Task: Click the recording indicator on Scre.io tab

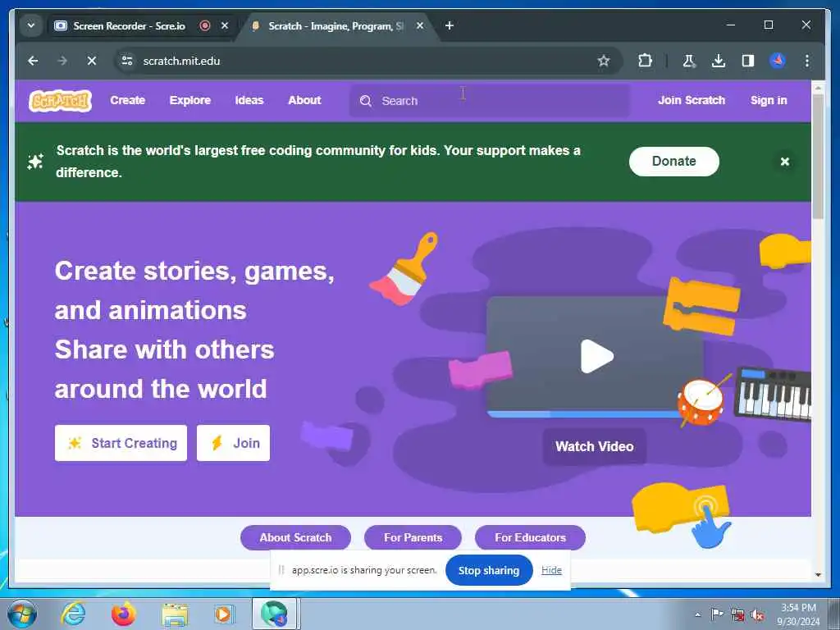Action: (204, 25)
